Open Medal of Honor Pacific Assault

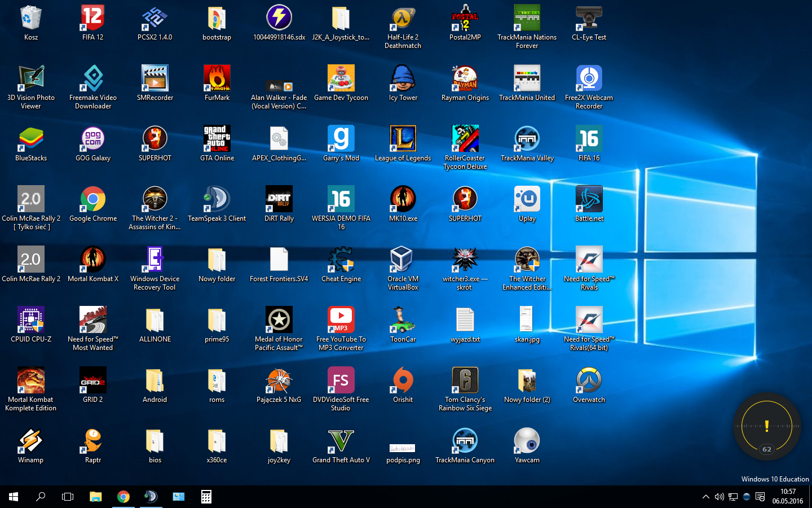(279, 320)
